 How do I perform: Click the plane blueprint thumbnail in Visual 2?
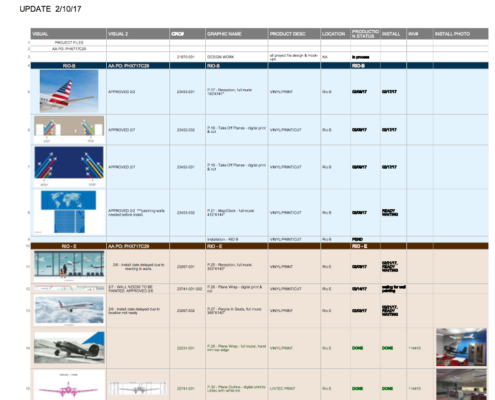tap(138, 388)
